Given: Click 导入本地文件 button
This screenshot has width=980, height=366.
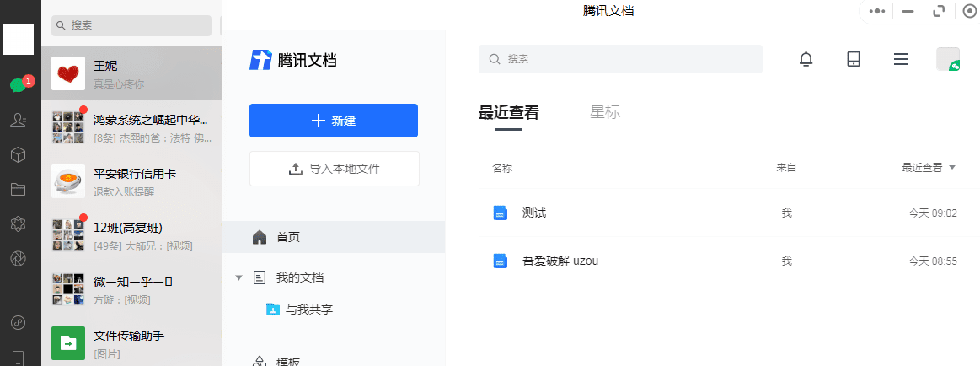Looking at the screenshot, I should click(x=334, y=169).
